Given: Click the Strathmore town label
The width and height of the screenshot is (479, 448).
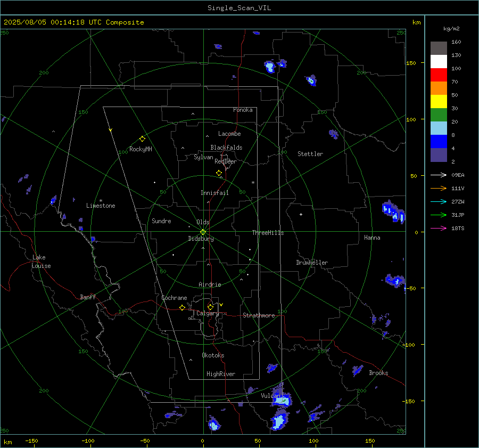Looking at the screenshot, I should pos(259,315).
